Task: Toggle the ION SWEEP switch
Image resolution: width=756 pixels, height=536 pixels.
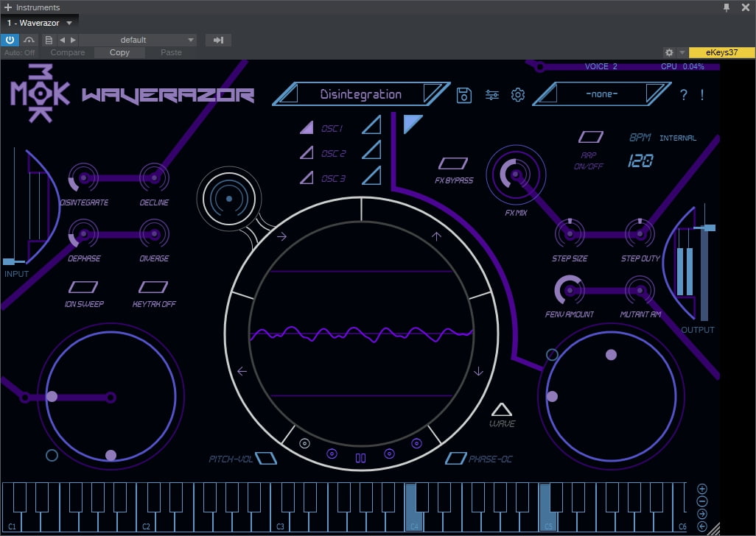Action: 83,287
